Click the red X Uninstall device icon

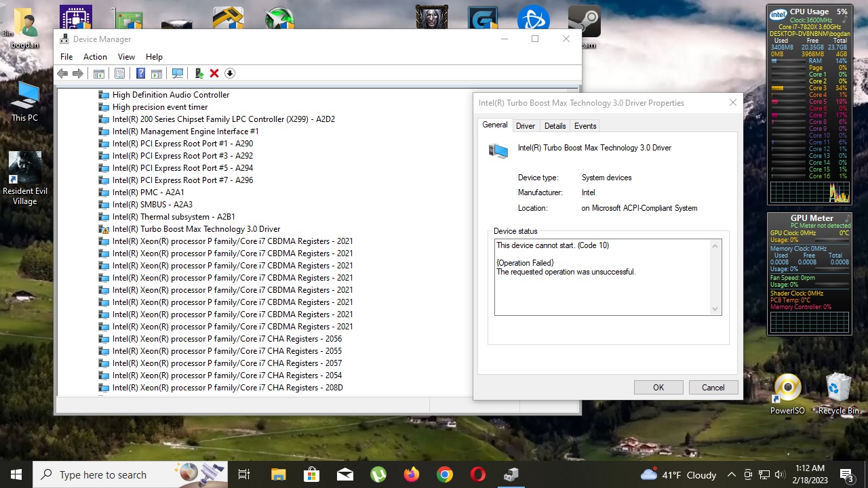214,73
